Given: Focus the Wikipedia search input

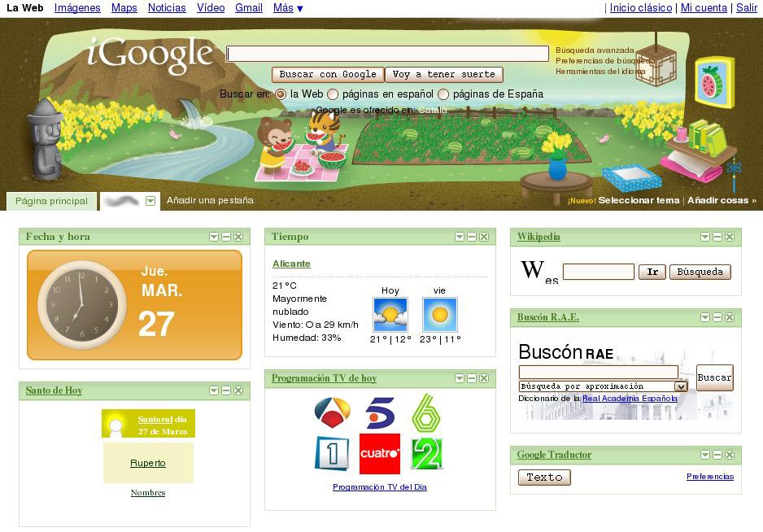Looking at the screenshot, I should coord(599,272).
